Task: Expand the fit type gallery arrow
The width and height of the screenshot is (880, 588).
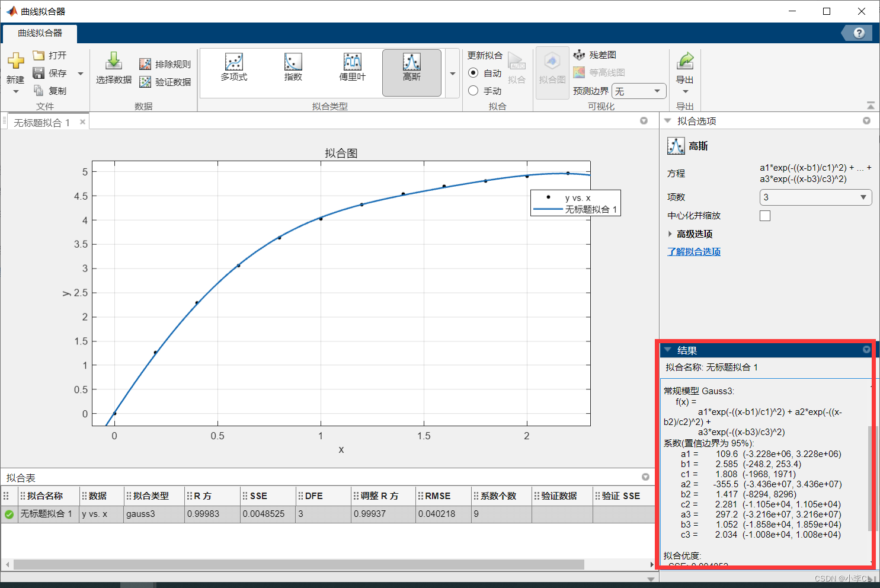Action: pyautogui.click(x=453, y=73)
